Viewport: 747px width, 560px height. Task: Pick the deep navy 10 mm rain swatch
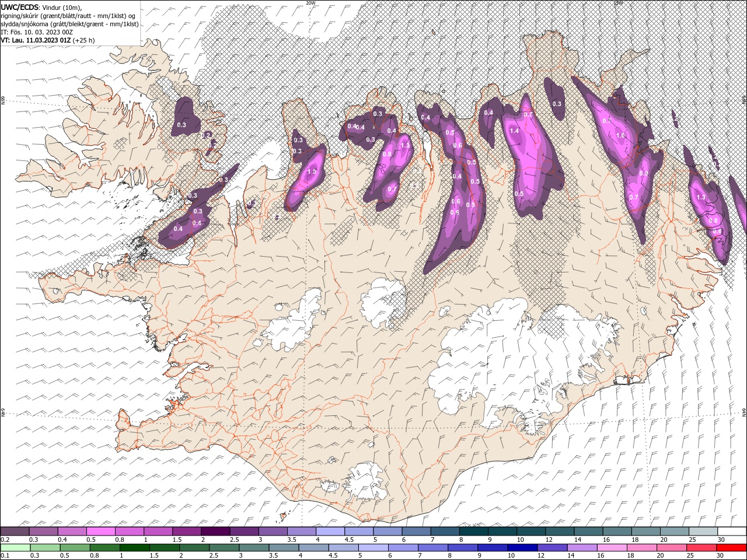click(x=522, y=548)
